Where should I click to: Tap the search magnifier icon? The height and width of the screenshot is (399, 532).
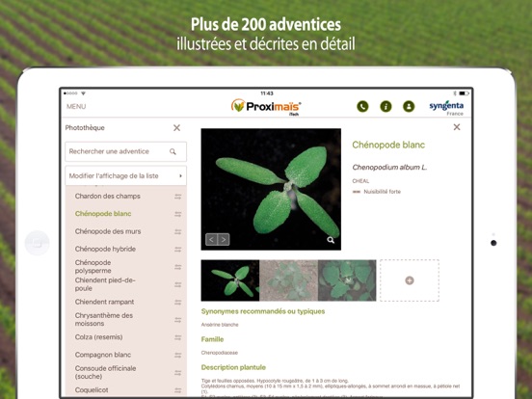point(173,151)
